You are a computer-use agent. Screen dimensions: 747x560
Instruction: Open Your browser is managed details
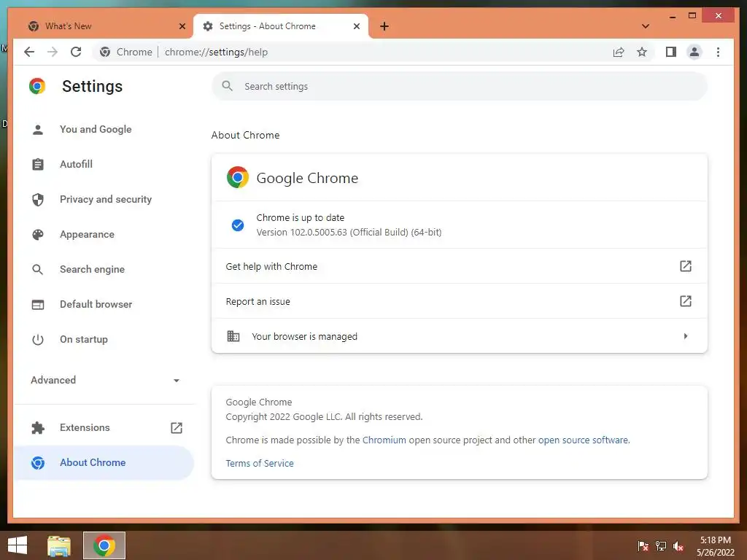(460, 336)
